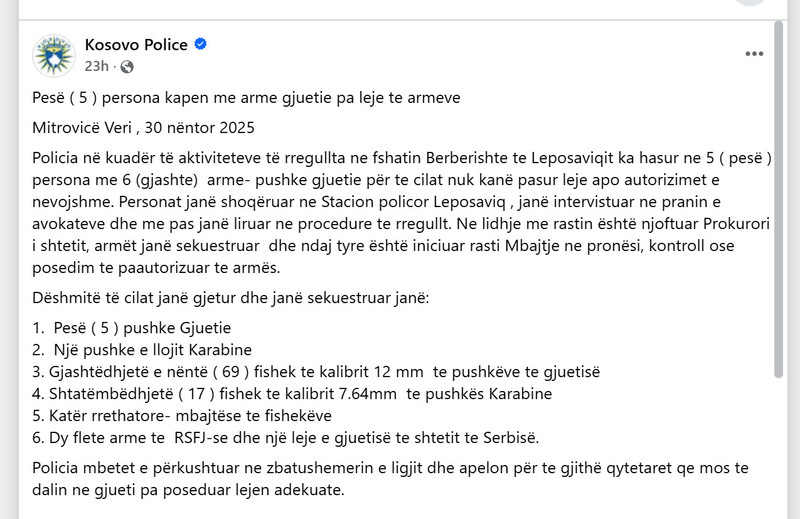
Task: Click the globe public audience icon
Action: click(x=127, y=67)
